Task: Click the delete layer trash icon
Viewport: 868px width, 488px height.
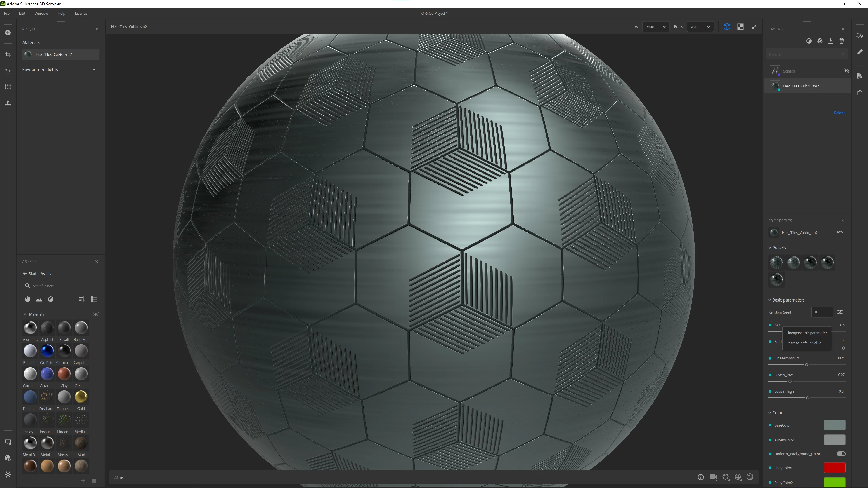Action: [x=841, y=41]
